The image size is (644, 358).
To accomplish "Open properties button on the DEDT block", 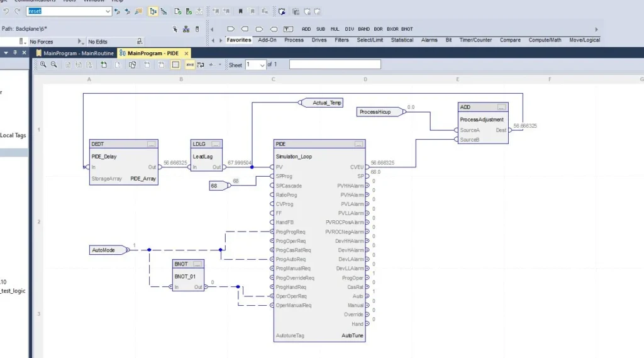I will tap(152, 144).
